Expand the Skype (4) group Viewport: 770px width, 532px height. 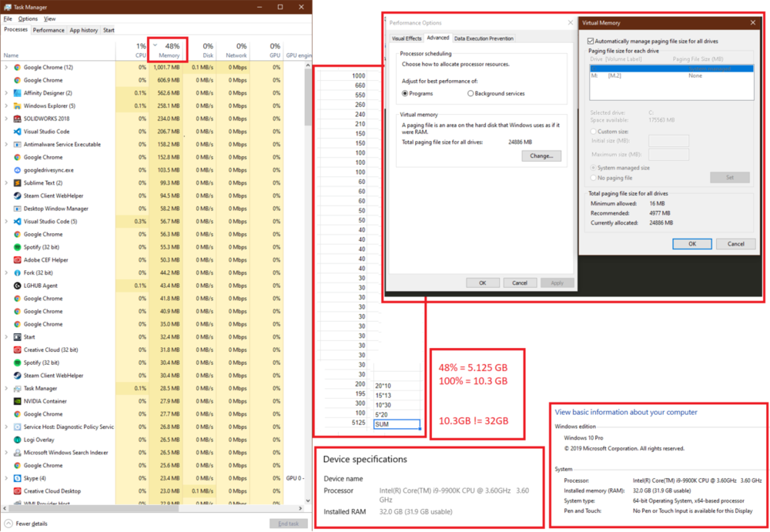click(6, 478)
